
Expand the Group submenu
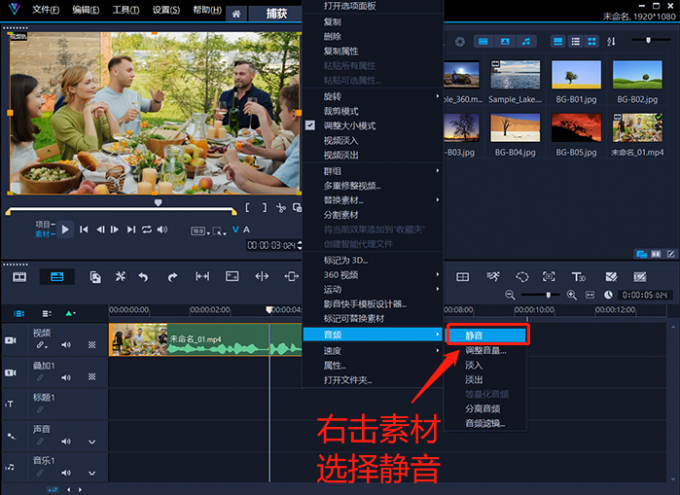click(x=373, y=171)
